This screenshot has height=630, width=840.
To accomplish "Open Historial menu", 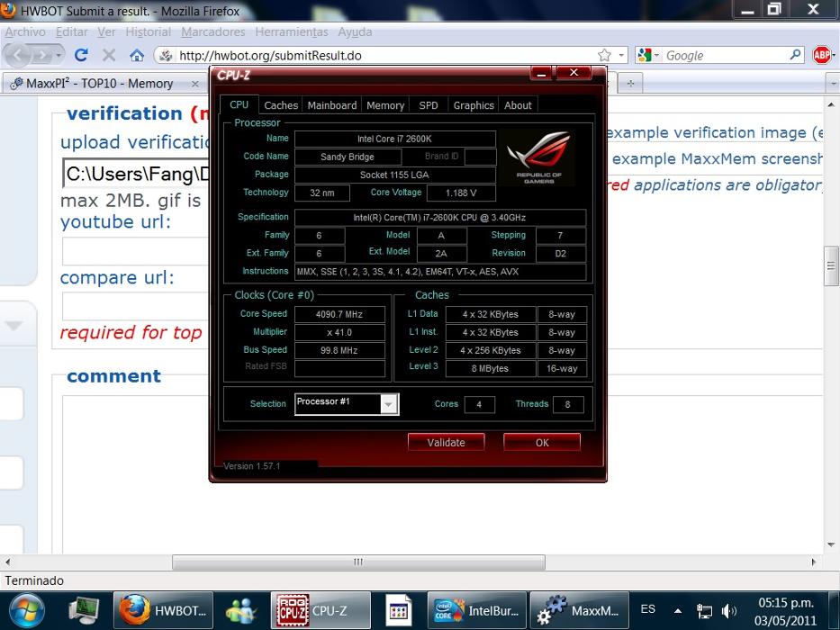I will click(x=148, y=32).
